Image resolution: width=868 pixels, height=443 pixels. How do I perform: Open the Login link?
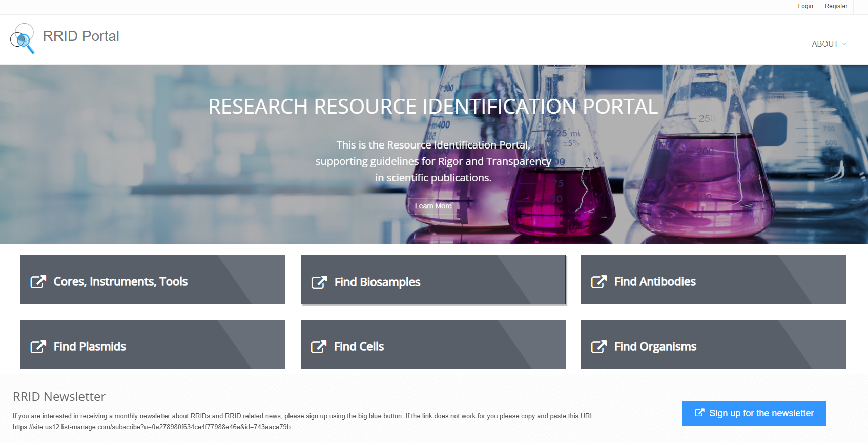(x=805, y=6)
